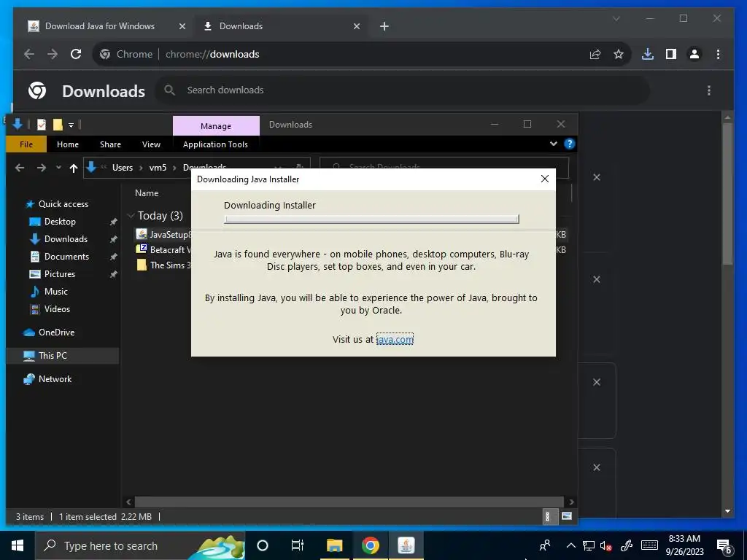This screenshot has height=560, width=747.
Task: Click scroll right arrow in Explorer
Action: tap(571, 502)
